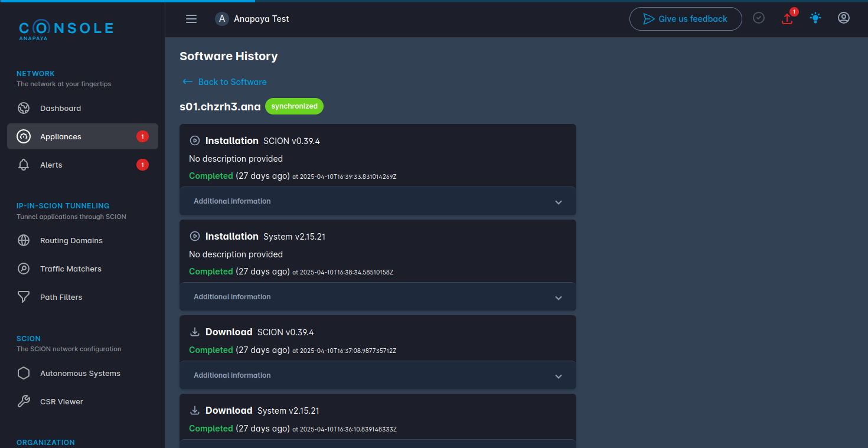Open Dashboard from the sidebar

tap(60, 109)
